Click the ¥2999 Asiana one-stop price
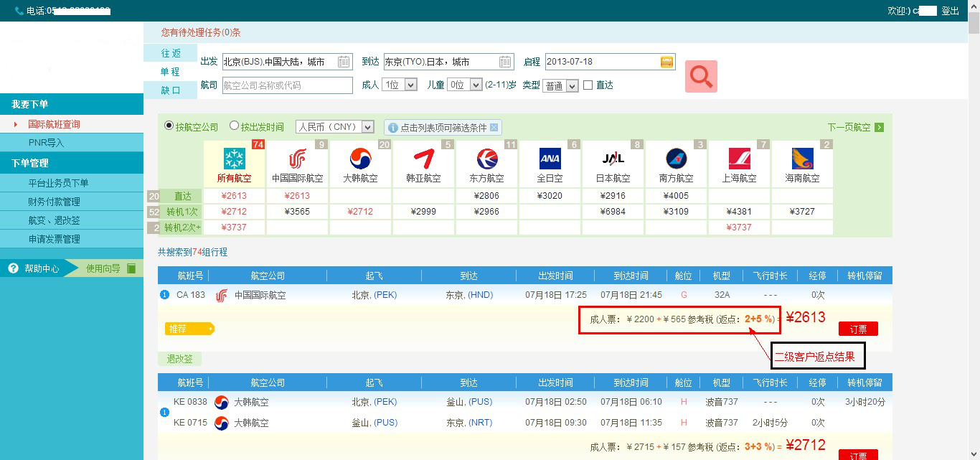The width and height of the screenshot is (980, 460). pos(424,212)
